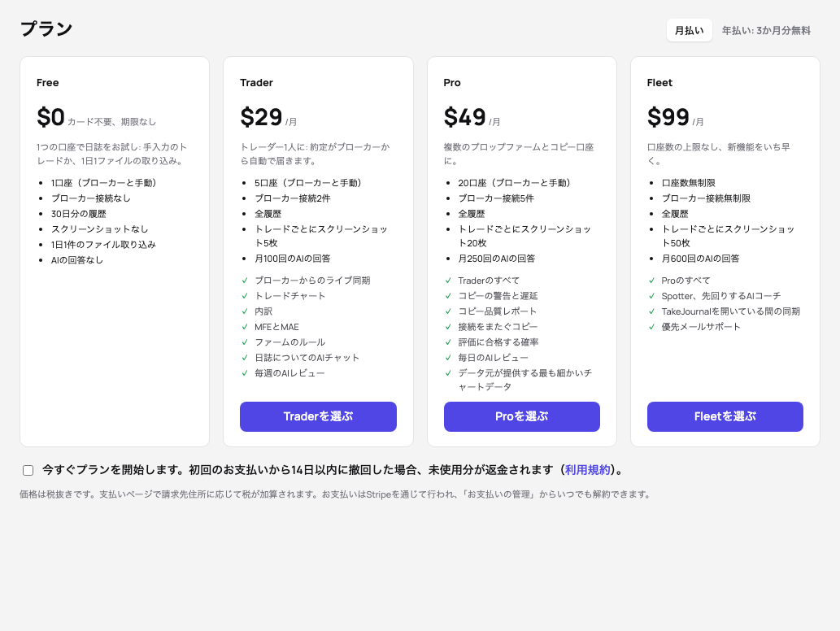
Task: Click the Trader plan title
Action: (x=256, y=82)
